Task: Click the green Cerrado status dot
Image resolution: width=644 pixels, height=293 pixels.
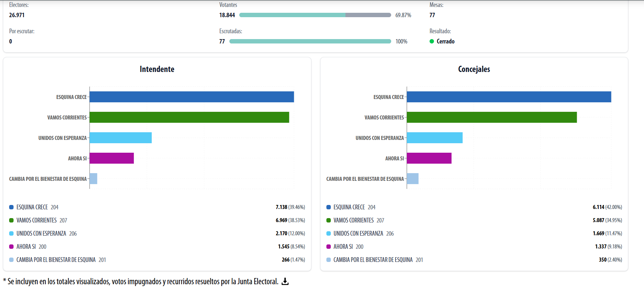Action: [432, 41]
